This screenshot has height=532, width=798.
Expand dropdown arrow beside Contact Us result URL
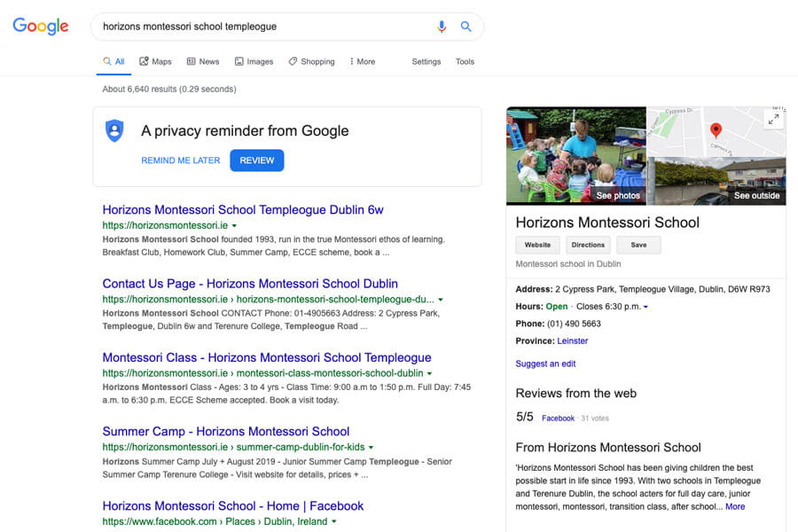coord(441,300)
